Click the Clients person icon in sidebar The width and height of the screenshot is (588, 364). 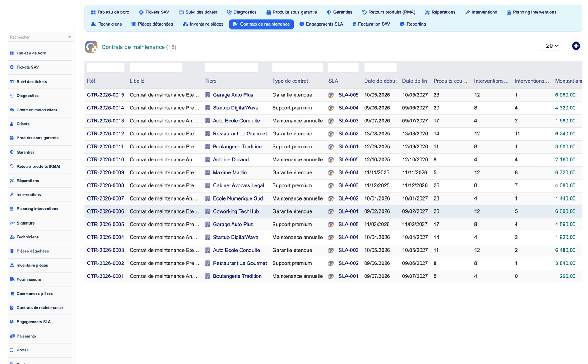point(12,124)
